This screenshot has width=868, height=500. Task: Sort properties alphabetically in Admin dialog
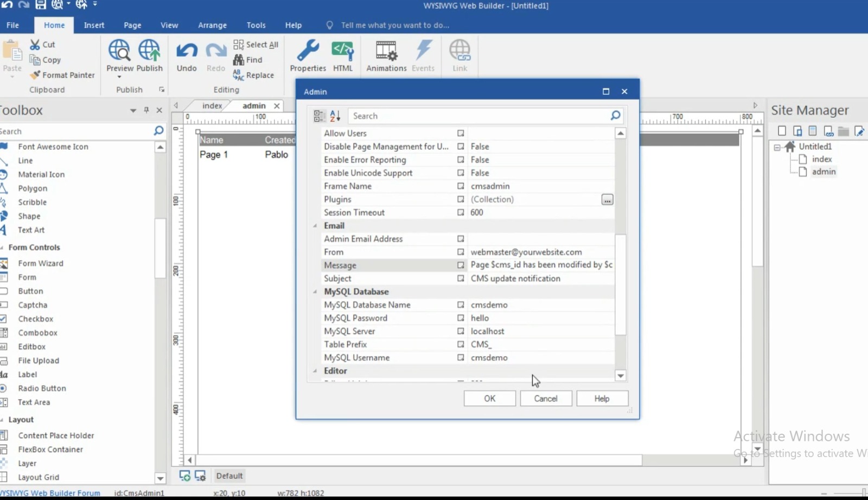click(335, 116)
